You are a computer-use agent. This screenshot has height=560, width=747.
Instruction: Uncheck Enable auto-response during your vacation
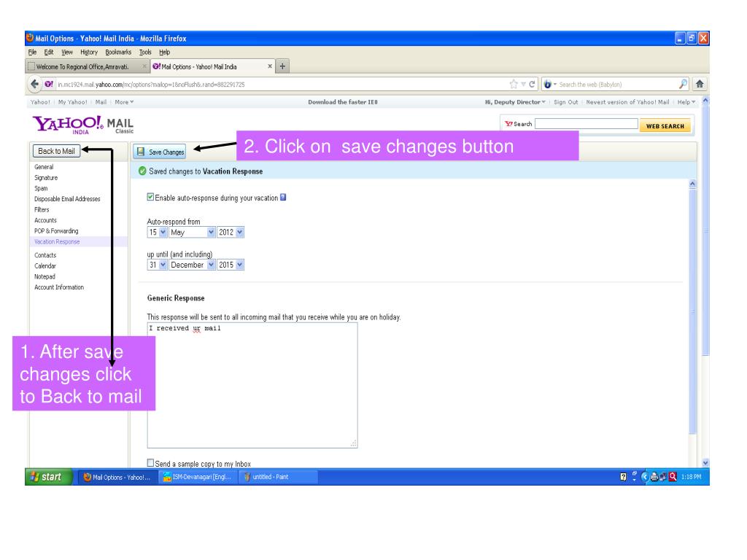pos(150,197)
